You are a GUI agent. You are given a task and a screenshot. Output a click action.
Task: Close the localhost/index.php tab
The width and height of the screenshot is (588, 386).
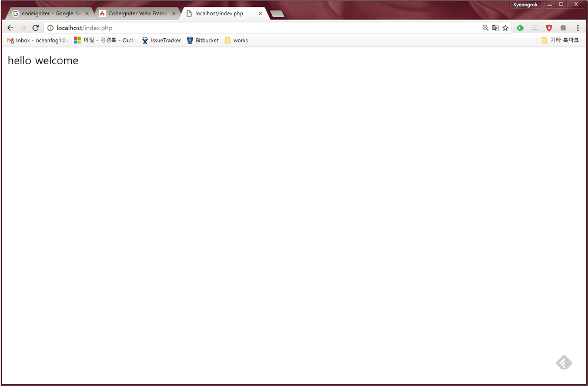(x=260, y=14)
